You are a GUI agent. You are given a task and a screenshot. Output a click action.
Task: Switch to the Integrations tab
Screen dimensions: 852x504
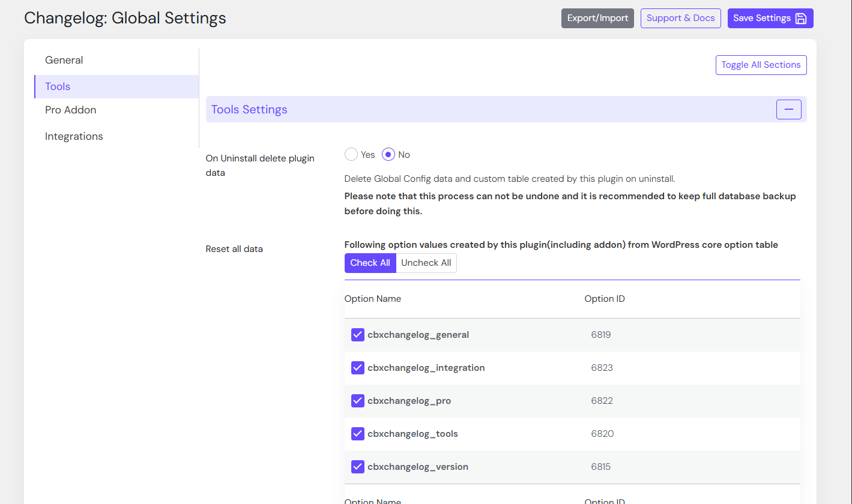click(x=116, y=136)
